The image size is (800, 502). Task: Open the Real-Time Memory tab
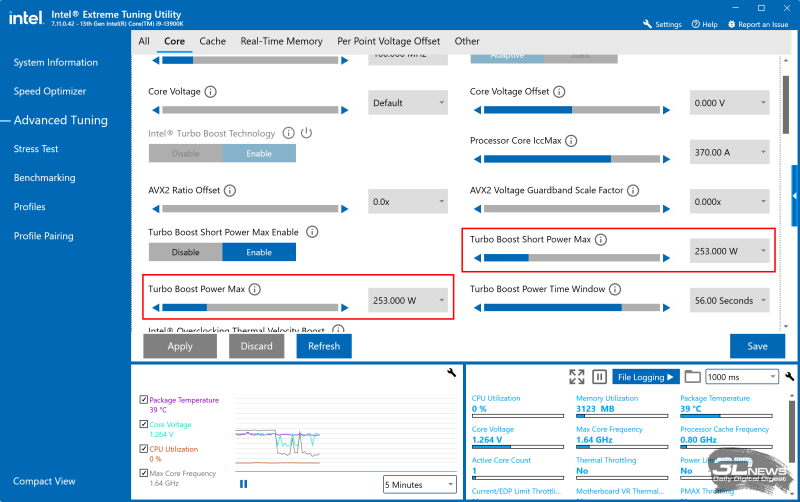pyautogui.click(x=281, y=41)
